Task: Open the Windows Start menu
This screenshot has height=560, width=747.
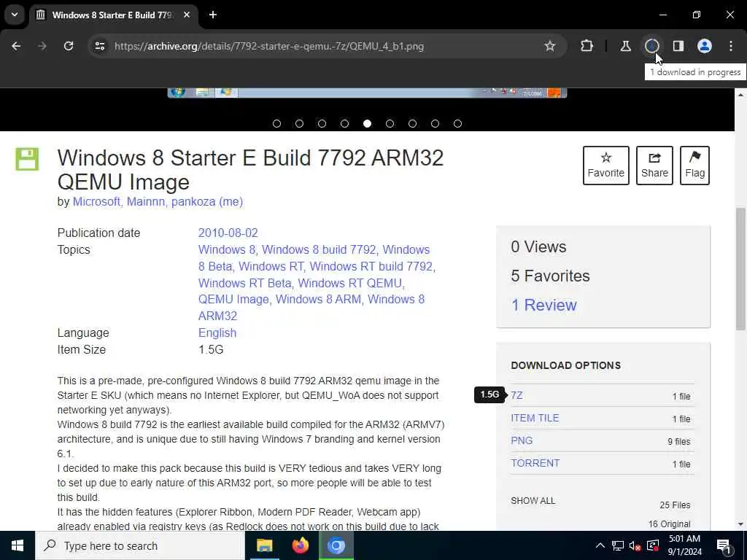Action: (x=18, y=545)
